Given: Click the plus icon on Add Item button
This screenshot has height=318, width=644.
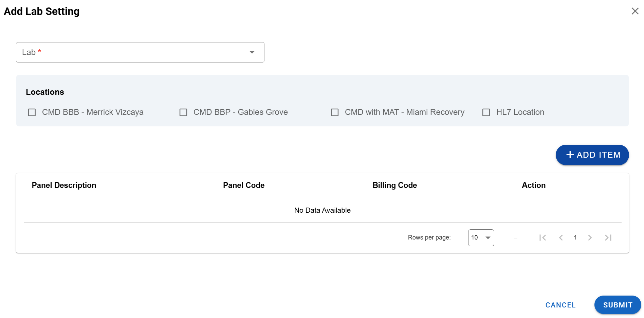Looking at the screenshot, I should [x=570, y=155].
